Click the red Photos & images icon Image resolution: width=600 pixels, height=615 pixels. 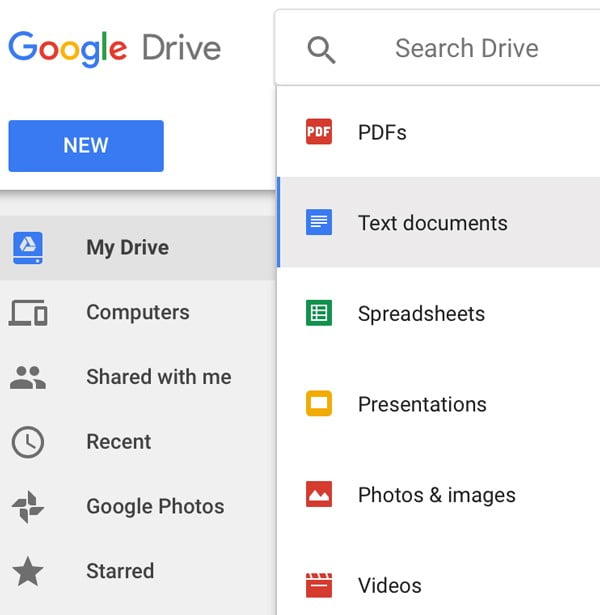tap(319, 494)
